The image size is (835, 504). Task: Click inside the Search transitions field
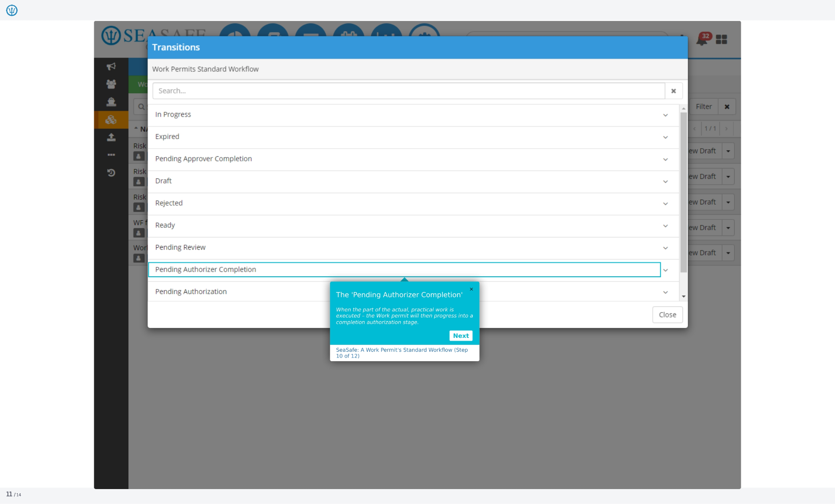click(x=409, y=91)
